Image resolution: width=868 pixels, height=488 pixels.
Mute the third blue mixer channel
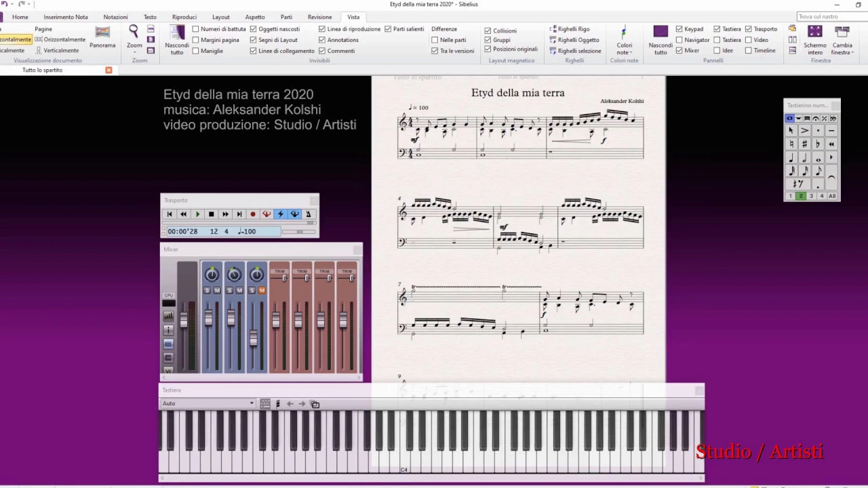[262, 290]
